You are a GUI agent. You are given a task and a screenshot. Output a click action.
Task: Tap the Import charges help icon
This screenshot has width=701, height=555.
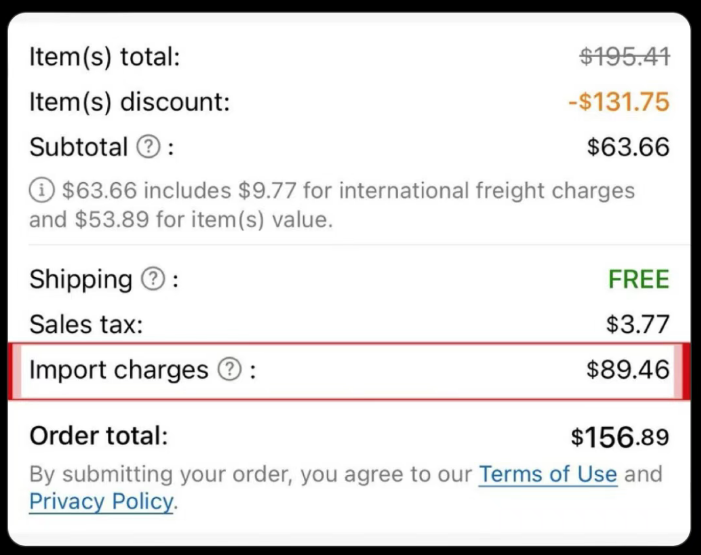coord(229,370)
